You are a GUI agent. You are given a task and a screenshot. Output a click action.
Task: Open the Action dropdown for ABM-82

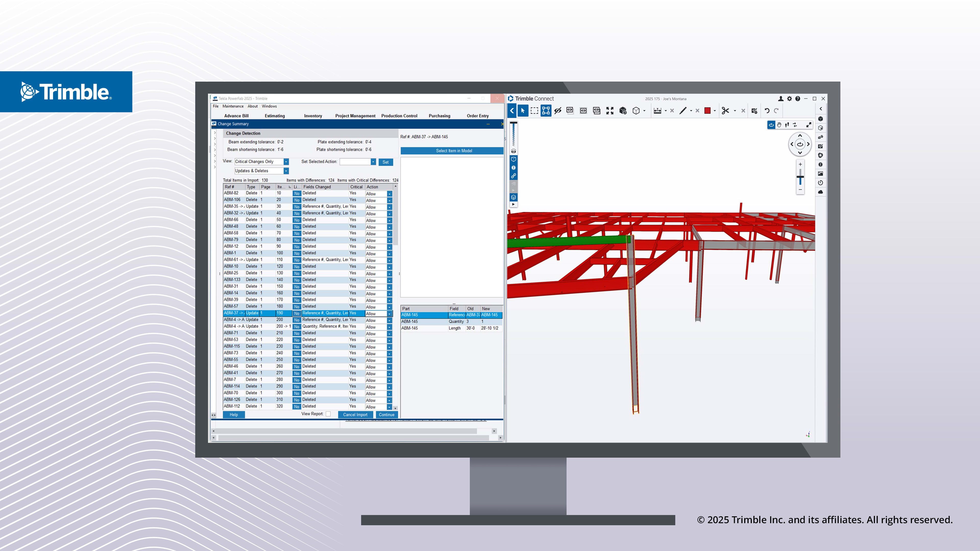click(389, 194)
